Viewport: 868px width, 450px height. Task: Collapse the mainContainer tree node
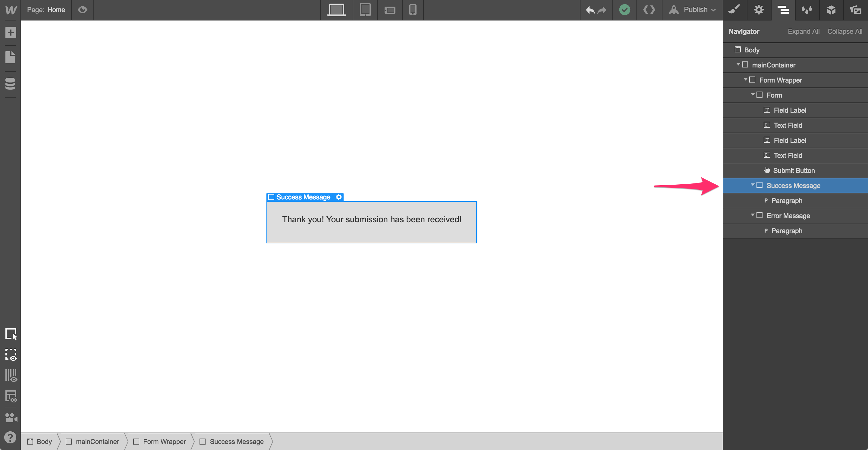[738, 64]
